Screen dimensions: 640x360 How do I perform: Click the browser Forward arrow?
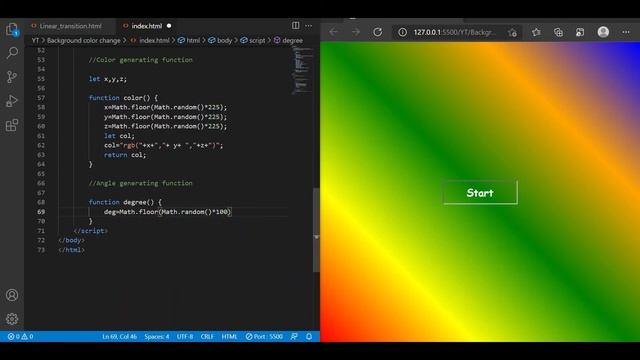356,32
